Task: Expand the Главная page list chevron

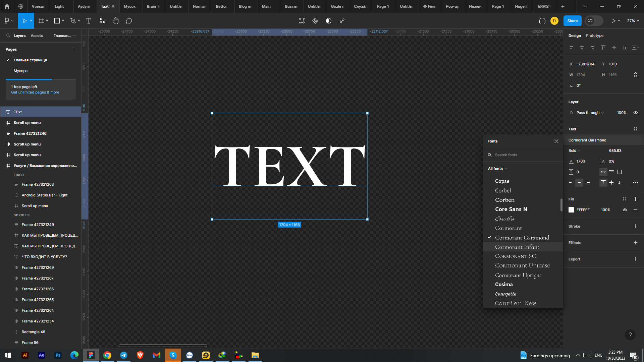Action: tap(74, 36)
